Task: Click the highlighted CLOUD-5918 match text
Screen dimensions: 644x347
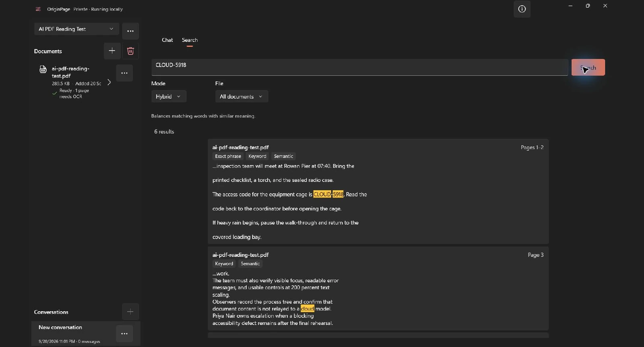Action: pos(328,194)
